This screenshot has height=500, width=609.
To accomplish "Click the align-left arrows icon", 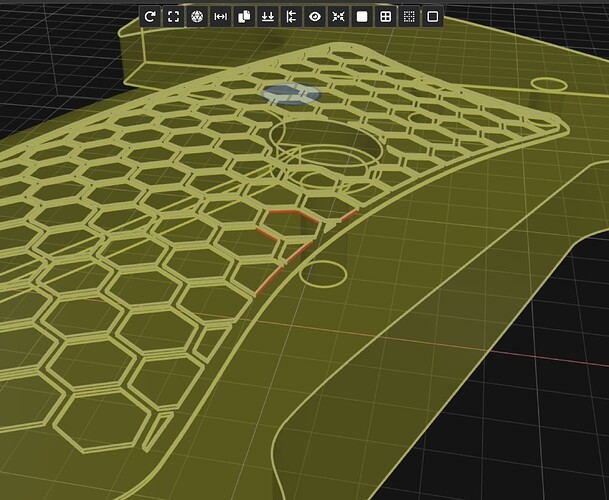I will 291,17.
